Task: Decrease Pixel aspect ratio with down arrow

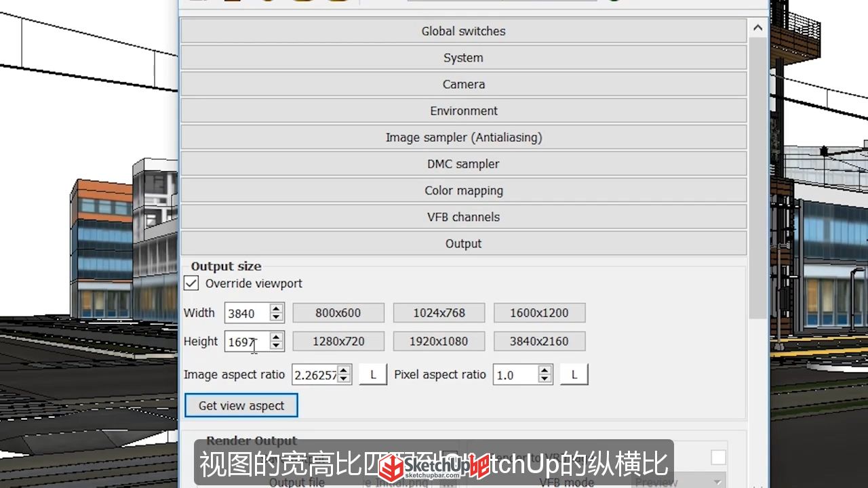Action: click(x=545, y=379)
